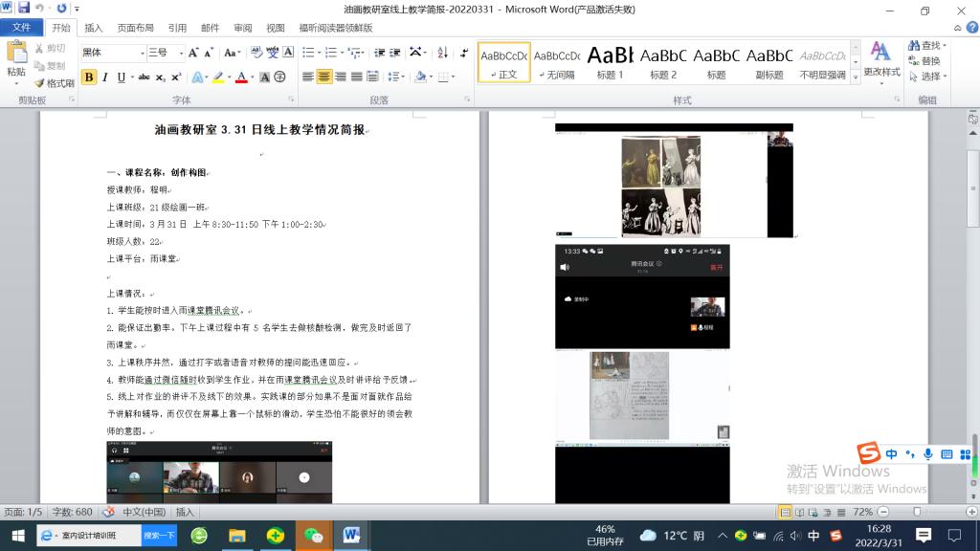Open the 插入 ribbon tab
This screenshot has height=551, width=980.
(94, 29)
